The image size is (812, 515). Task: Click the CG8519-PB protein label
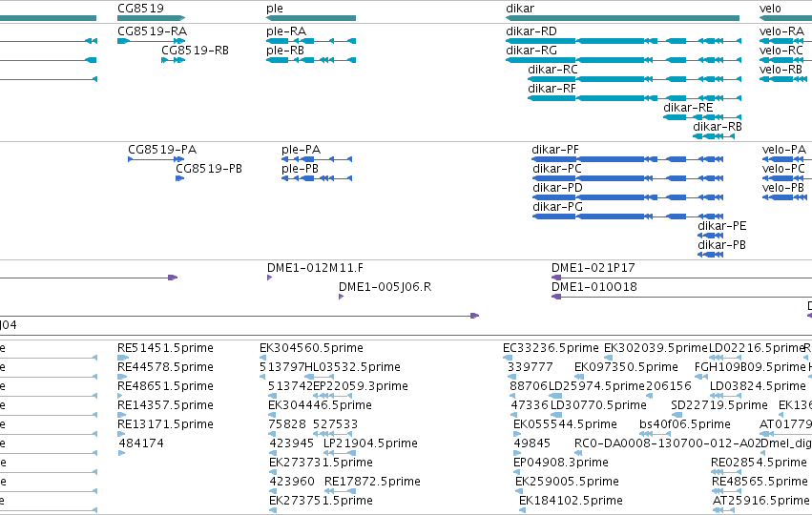pyautogui.click(x=209, y=169)
